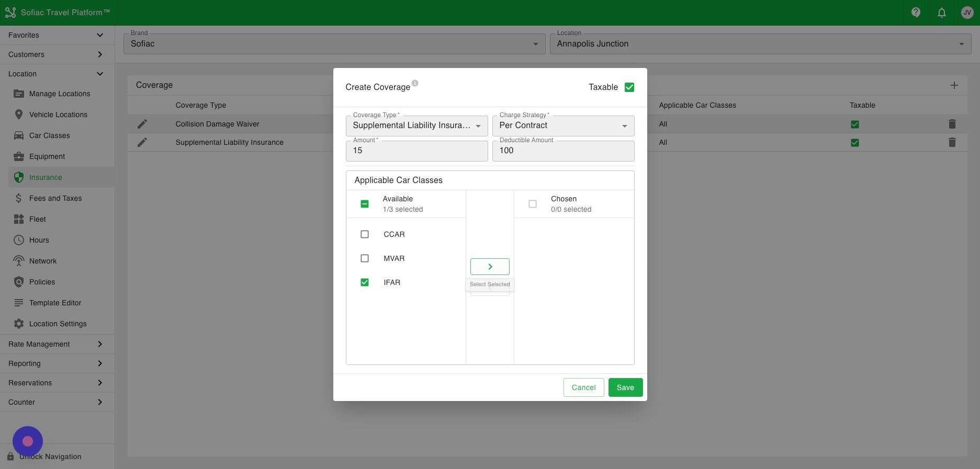Click the Location Settings gear icon

click(19, 324)
